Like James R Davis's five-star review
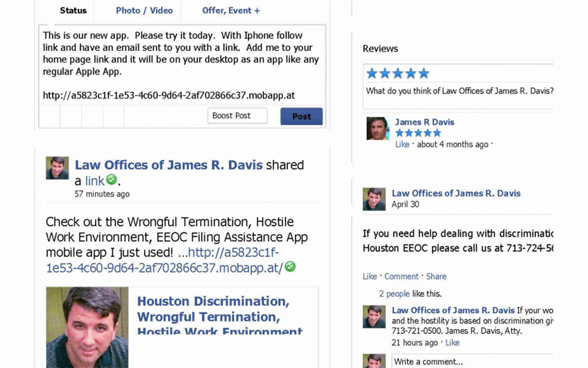This screenshot has height=368, width=588. (x=402, y=144)
